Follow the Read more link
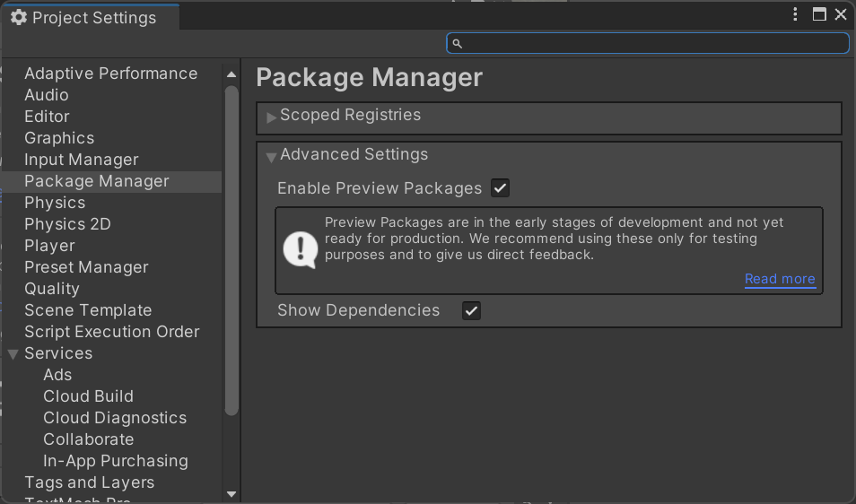Image resolution: width=856 pixels, height=504 pixels. [780, 279]
